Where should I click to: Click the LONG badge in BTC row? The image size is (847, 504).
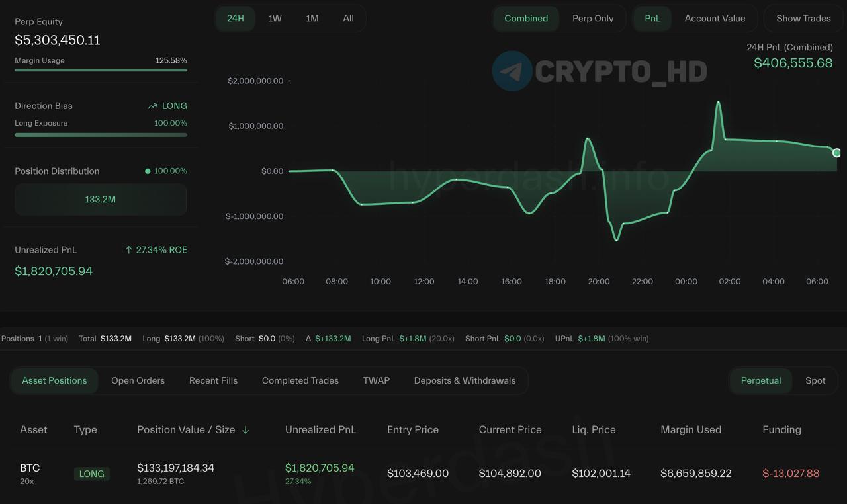tap(91, 474)
